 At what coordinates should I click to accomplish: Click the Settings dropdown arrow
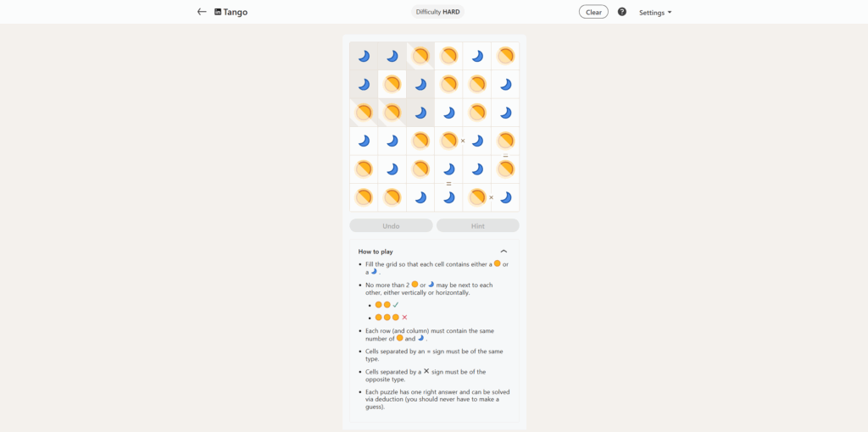pos(670,13)
